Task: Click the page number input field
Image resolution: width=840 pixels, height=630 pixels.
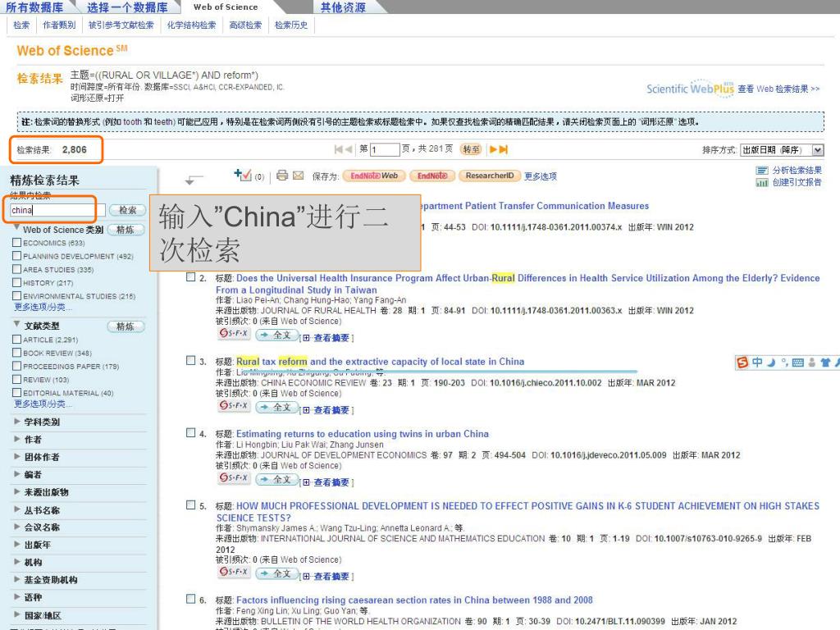Action: point(385,149)
